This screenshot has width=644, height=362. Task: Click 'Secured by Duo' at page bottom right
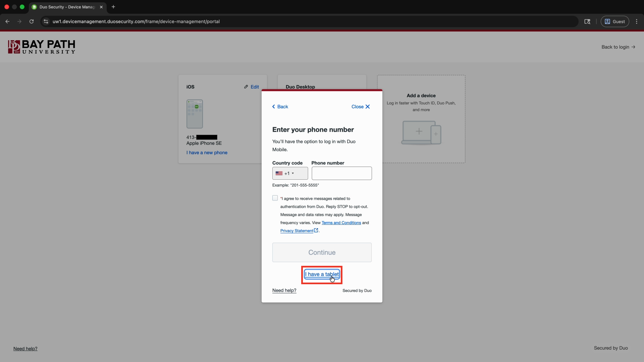611,348
